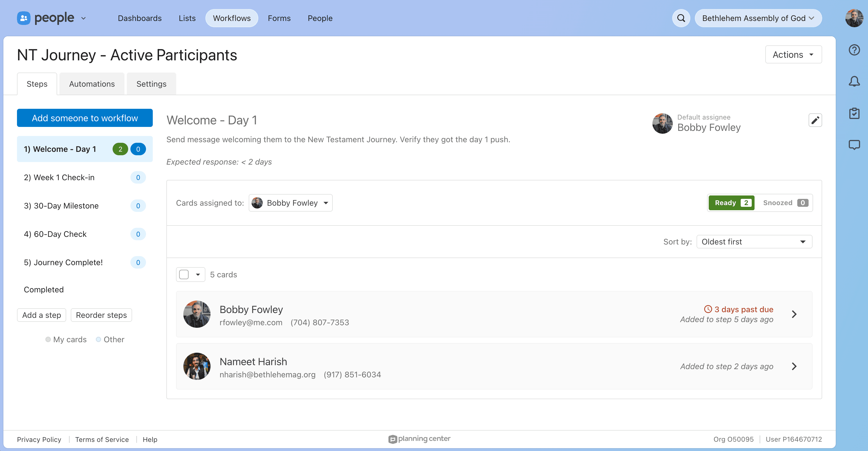Click the People app logo icon

pyautogui.click(x=23, y=18)
